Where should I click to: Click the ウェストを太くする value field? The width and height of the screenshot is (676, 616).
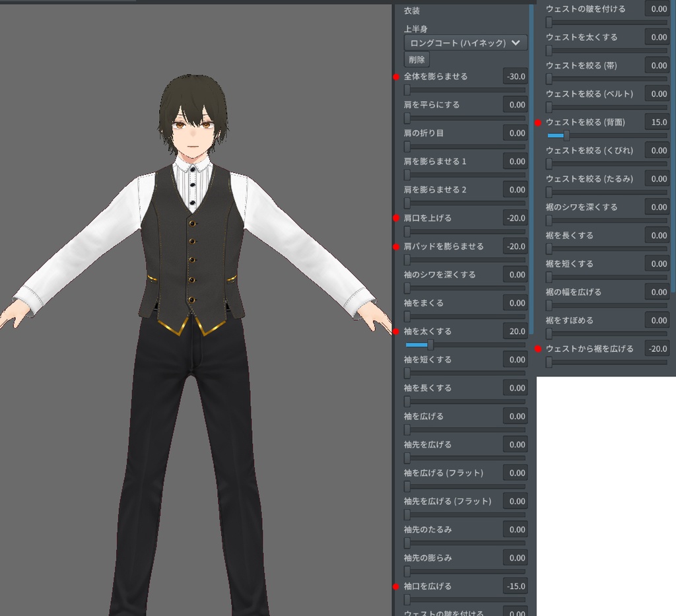coord(657,37)
